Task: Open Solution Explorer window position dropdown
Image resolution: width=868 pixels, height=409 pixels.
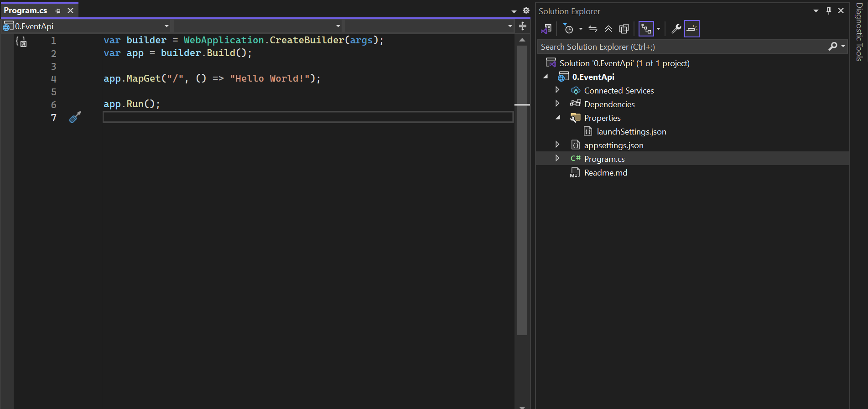Action: (816, 10)
